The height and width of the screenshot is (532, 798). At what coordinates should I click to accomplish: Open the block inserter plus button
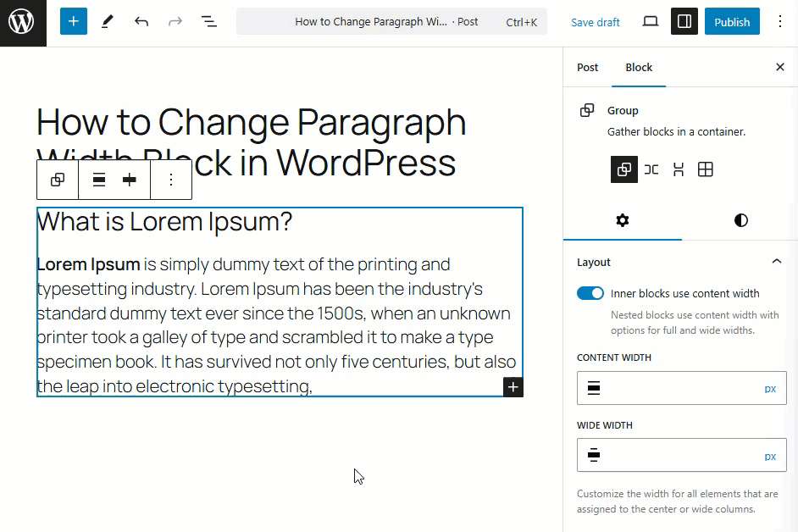point(74,22)
